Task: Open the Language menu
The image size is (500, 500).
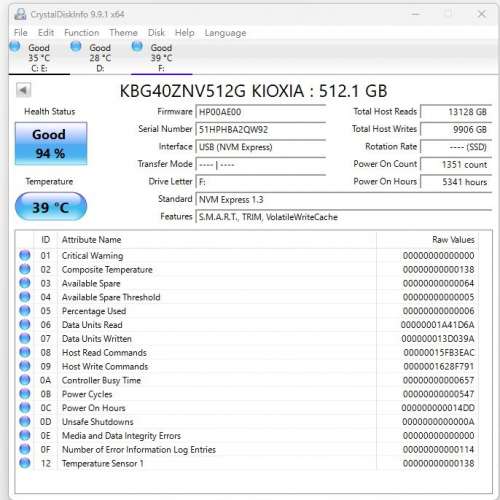Action: click(225, 33)
